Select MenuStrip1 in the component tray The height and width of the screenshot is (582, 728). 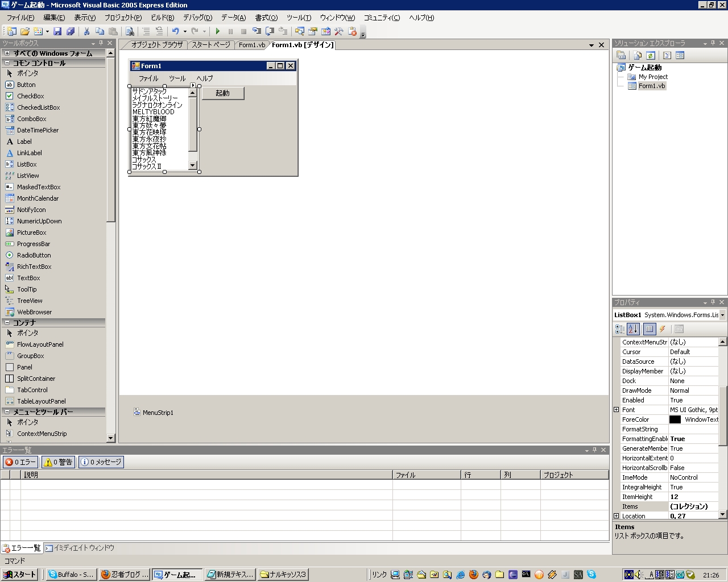point(154,412)
